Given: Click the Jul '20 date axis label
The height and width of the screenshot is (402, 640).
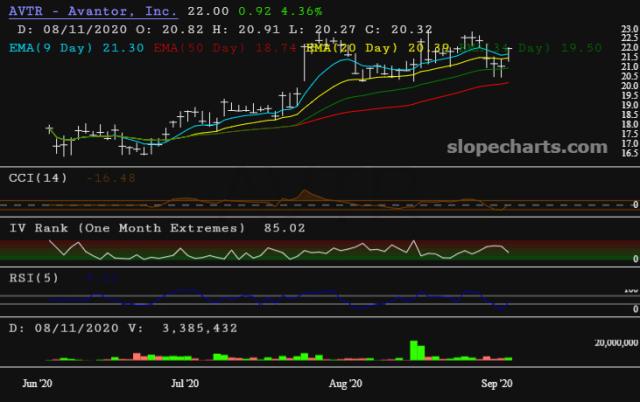Looking at the screenshot, I should click(185, 383).
